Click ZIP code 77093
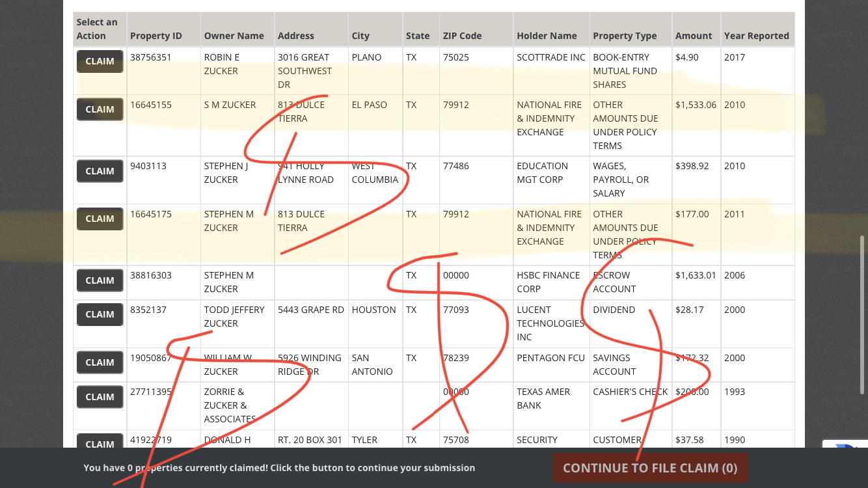 [456, 310]
